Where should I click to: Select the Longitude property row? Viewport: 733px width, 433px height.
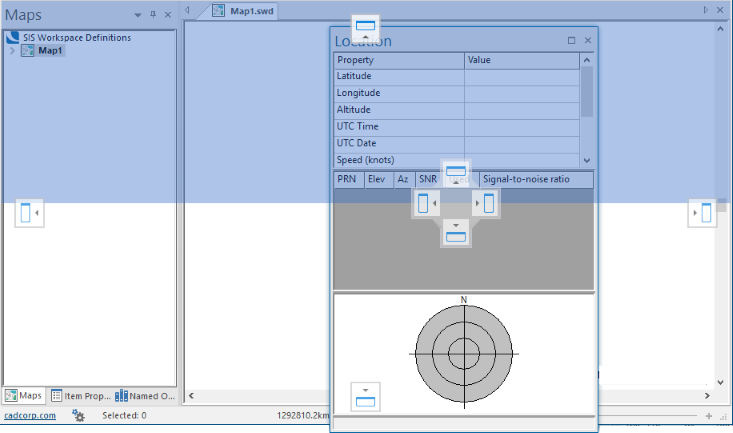pos(456,93)
